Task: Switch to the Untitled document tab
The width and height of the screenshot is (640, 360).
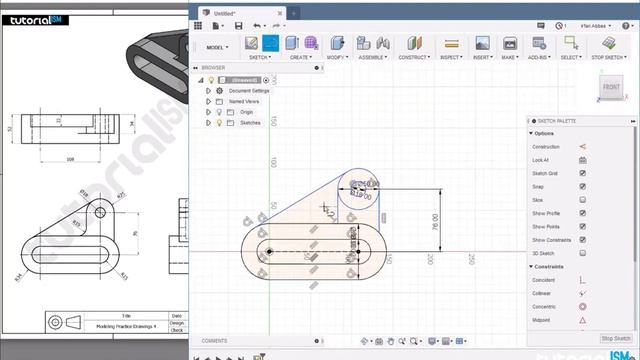Action: click(242, 13)
